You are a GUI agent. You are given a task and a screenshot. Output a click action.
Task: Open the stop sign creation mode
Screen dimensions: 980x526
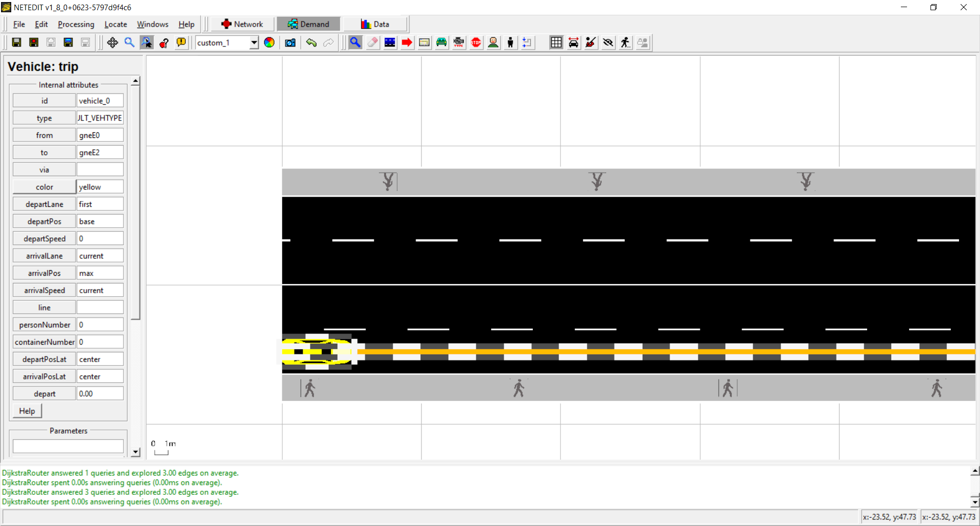(476, 42)
